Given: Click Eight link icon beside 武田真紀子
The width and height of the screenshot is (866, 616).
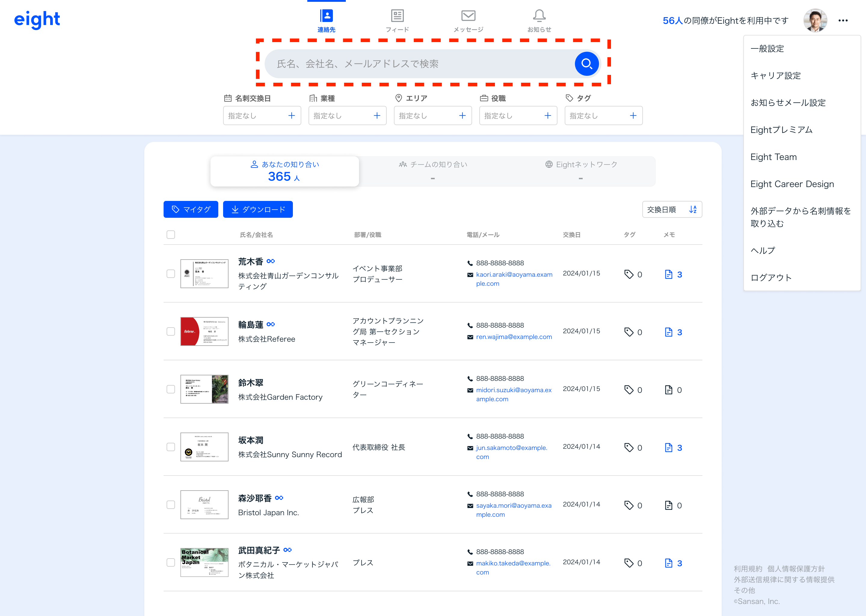Looking at the screenshot, I should click(x=287, y=550).
